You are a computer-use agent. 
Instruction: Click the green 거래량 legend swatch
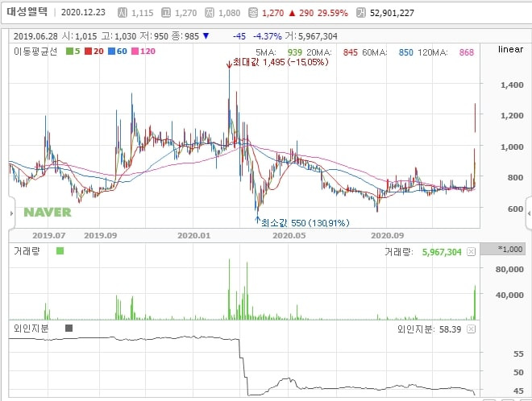(60, 251)
